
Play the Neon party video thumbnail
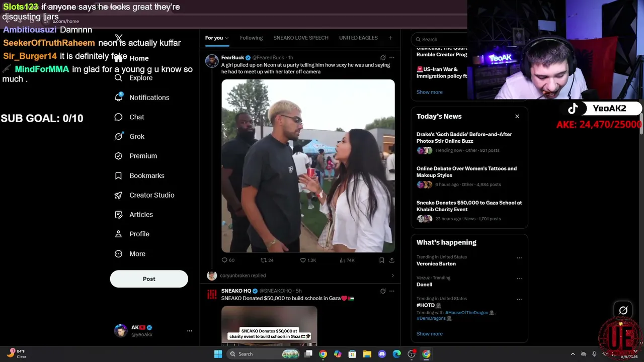tap(308, 166)
